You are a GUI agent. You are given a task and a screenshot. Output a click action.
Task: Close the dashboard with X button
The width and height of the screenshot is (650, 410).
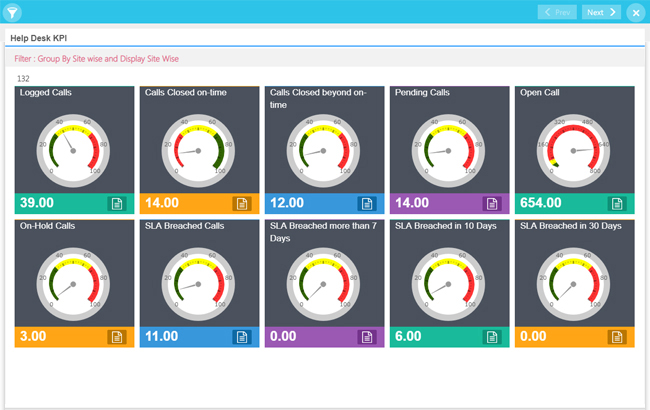(x=636, y=12)
